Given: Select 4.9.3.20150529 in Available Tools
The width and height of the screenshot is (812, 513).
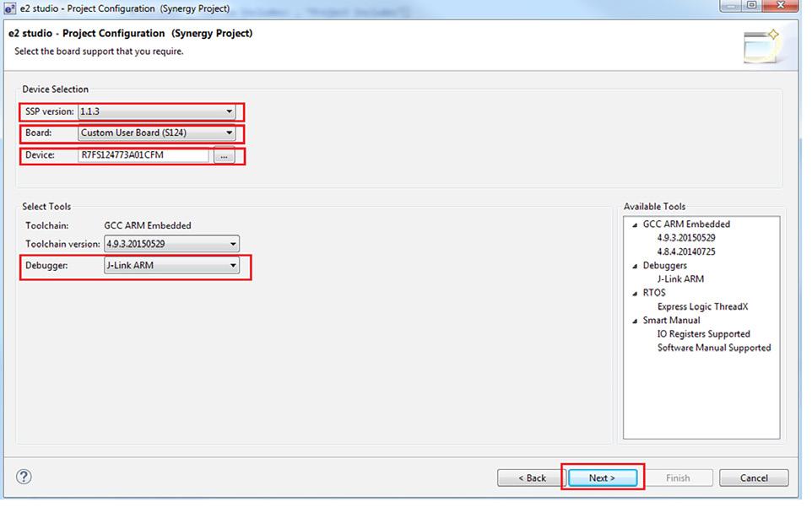Looking at the screenshot, I should [x=686, y=238].
